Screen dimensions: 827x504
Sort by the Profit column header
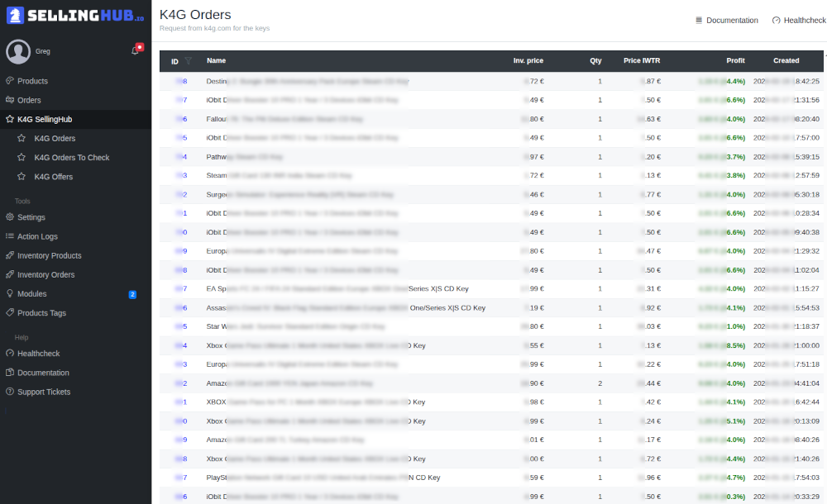point(735,60)
